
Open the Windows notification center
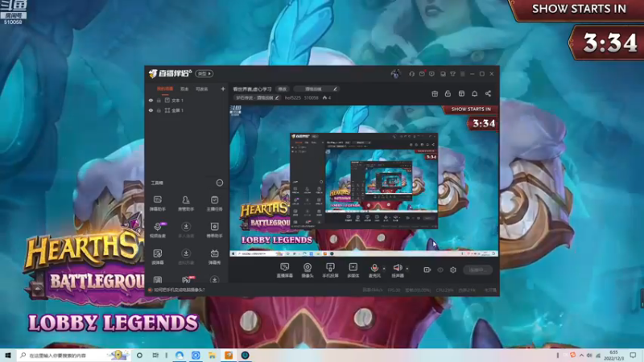click(x=633, y=356)
